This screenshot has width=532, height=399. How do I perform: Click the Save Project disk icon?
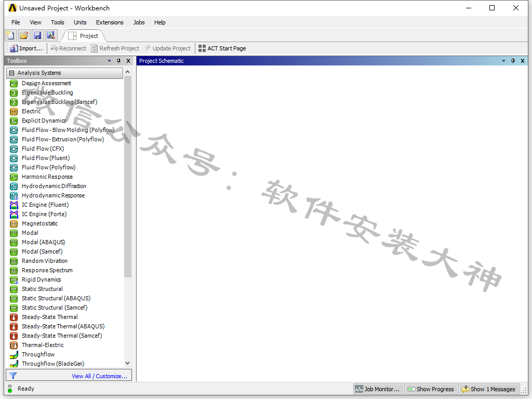37,35
